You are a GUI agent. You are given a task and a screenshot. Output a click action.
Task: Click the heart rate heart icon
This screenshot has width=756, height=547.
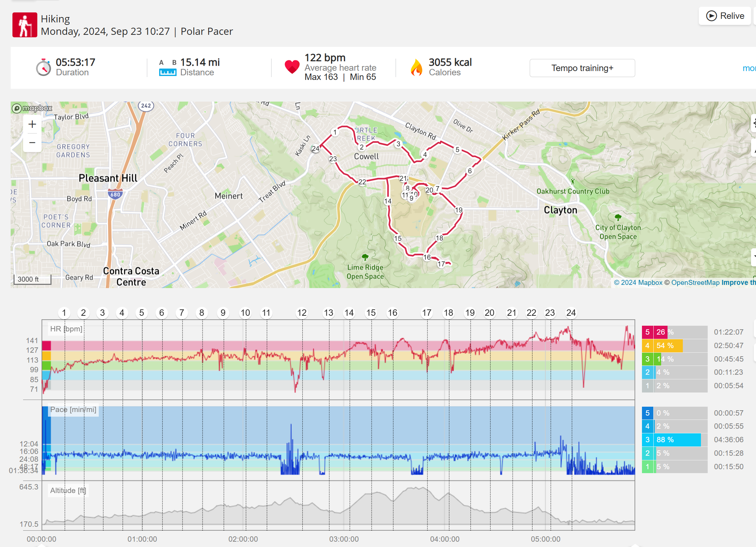tap(292, 67)
